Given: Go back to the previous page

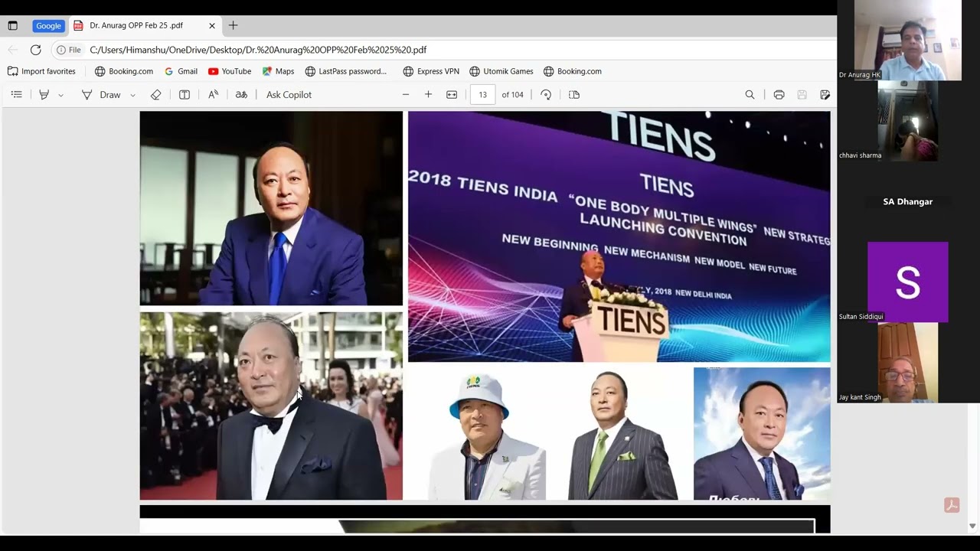Looking at the screenshot, I should [13, 50].
